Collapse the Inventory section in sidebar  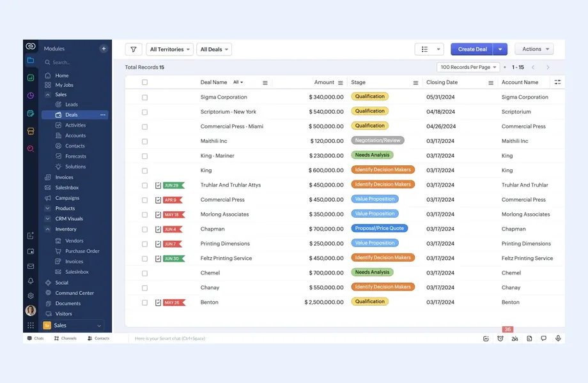pyautogui.click(x=48, y=229)
